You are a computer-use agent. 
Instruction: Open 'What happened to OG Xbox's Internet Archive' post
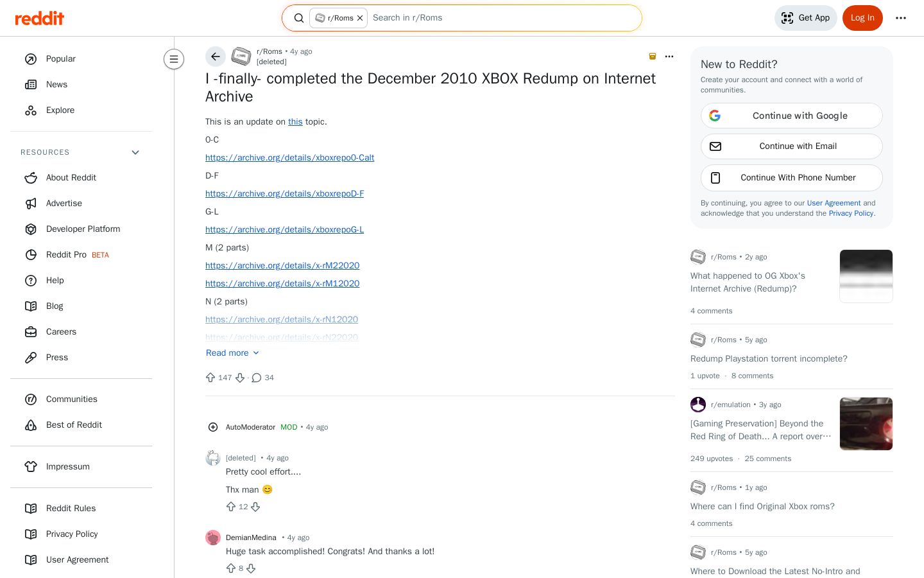748,283
